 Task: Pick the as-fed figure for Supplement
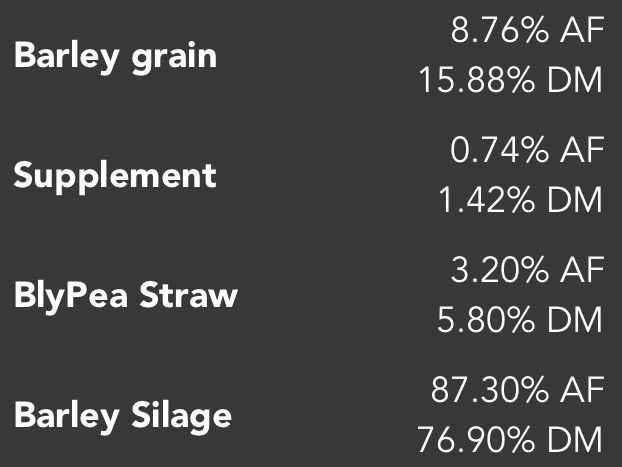527,151
